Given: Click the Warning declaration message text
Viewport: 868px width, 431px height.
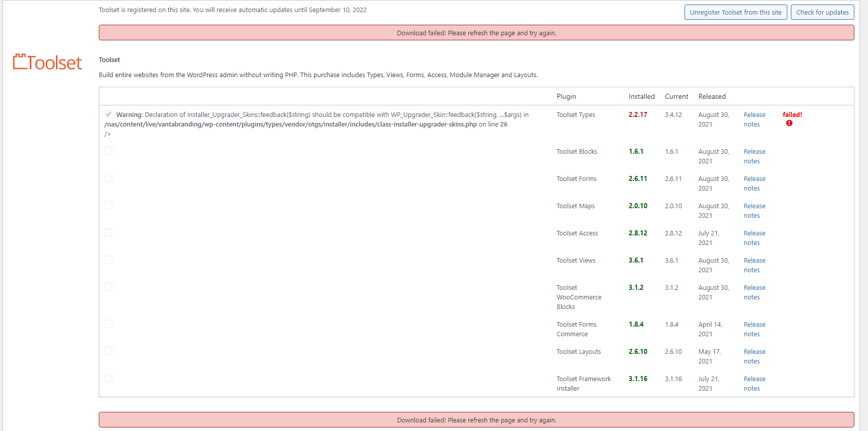Looking at the screenshot, I should coord(317,124).
